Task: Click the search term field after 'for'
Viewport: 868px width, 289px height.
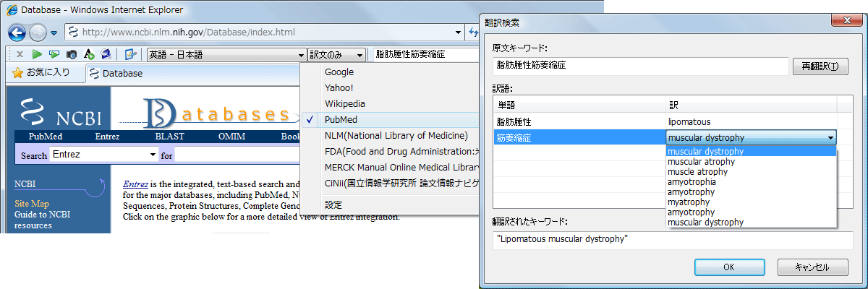Action: (239, 154)
